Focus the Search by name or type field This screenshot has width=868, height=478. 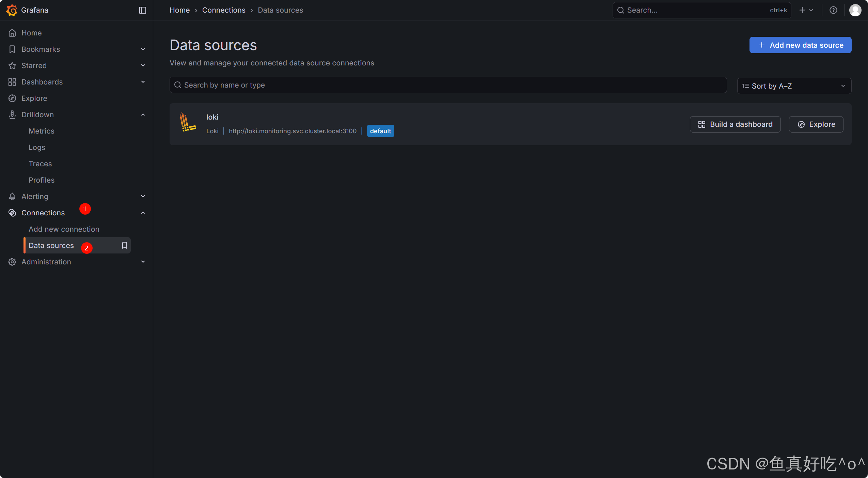tap(448, 85)
